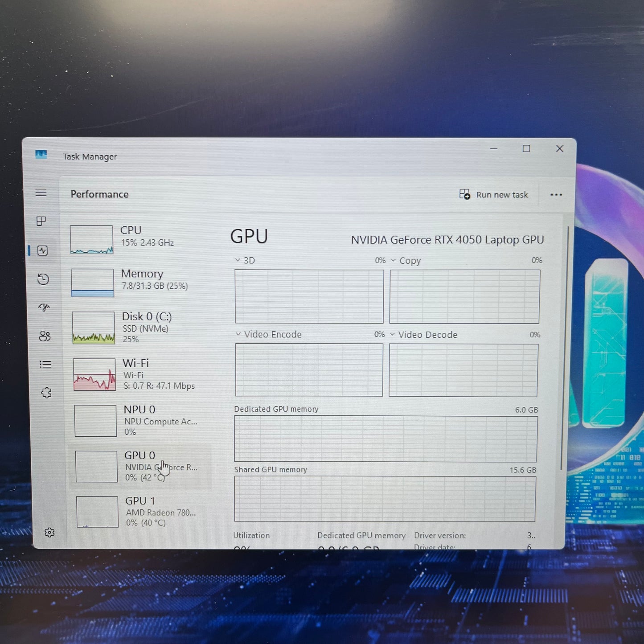644x644 pixels.
Task: Click the 3D engine graph
Action: (x=309, y=296)
